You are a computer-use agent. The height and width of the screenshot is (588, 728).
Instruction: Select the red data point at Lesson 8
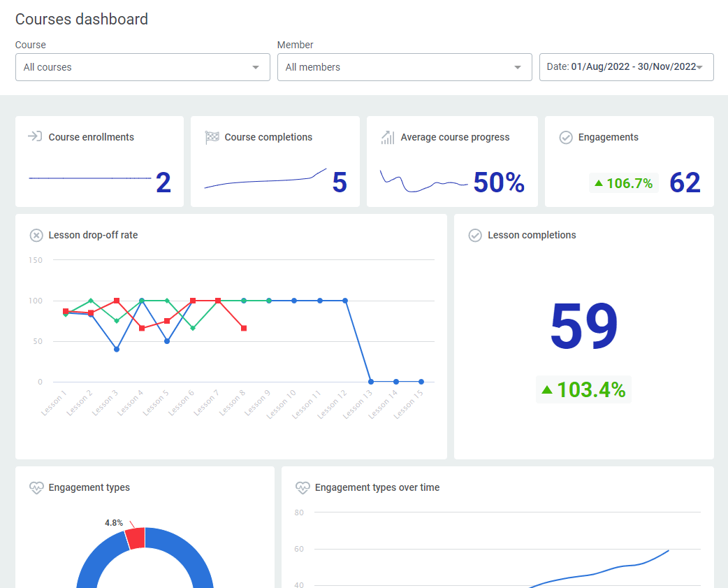point(243,328)
